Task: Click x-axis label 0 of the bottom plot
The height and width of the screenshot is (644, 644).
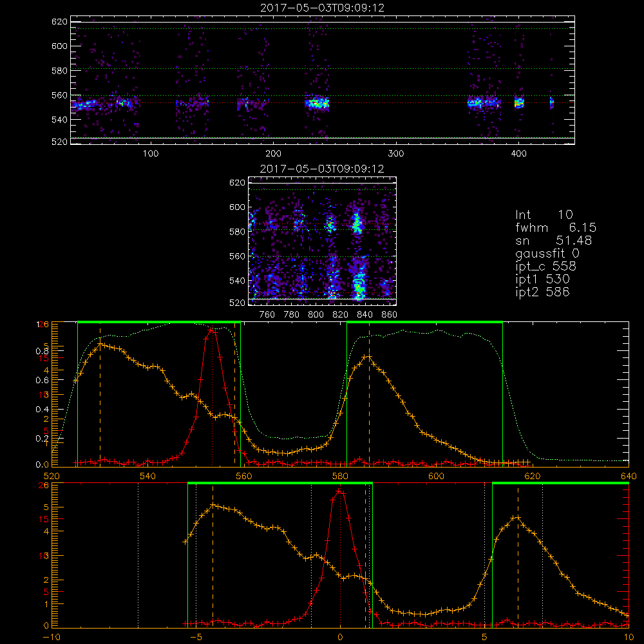Action: click(340, 638)
